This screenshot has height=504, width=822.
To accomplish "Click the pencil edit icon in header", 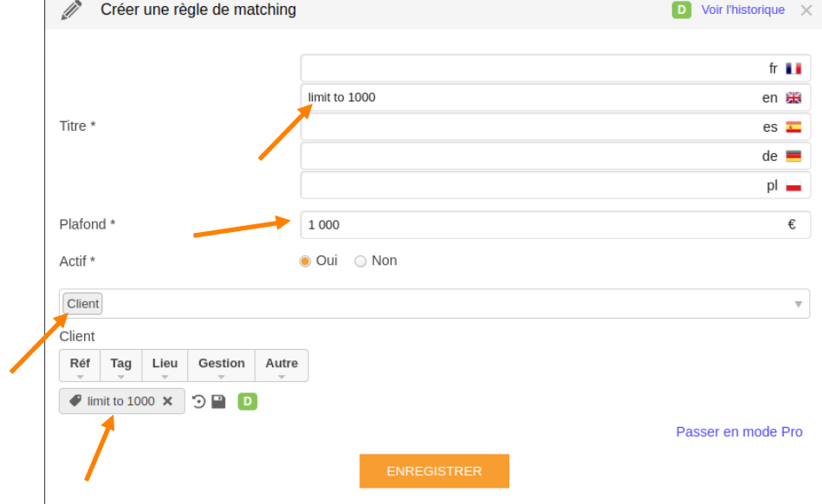I will pos(71,10).
